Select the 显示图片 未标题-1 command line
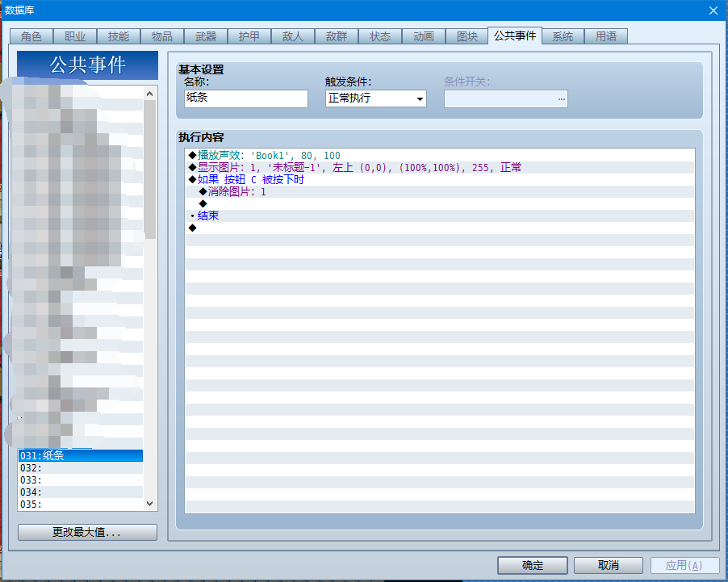The width and height of the screenshot is (728, 582). (x=440, y=167)
